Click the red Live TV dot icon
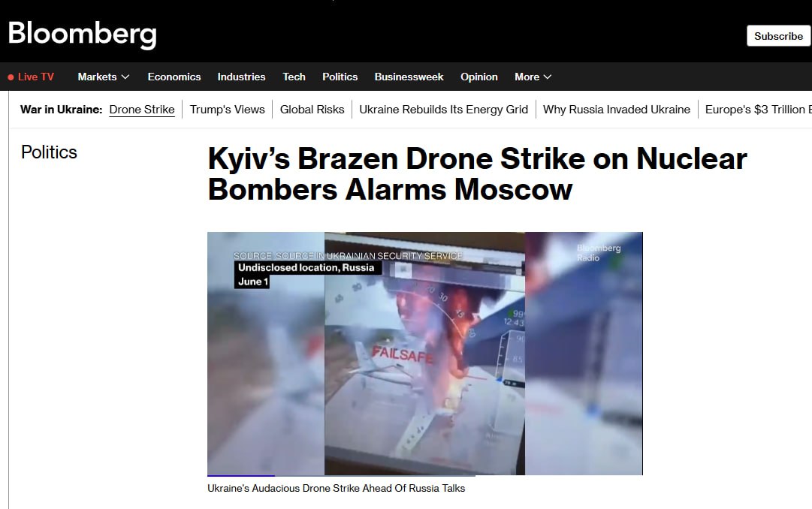 (x=11, y=77)
